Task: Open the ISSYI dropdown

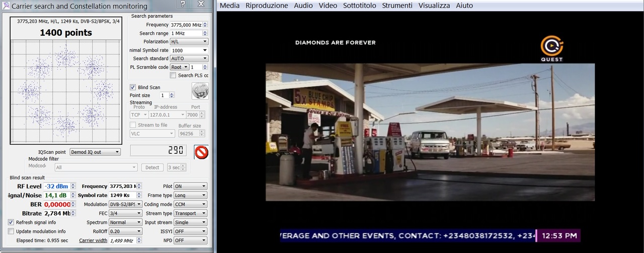Action: tap(190, 231)
